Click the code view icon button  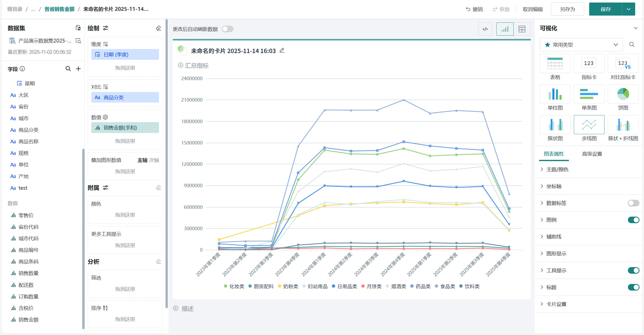tap(485, 29)
